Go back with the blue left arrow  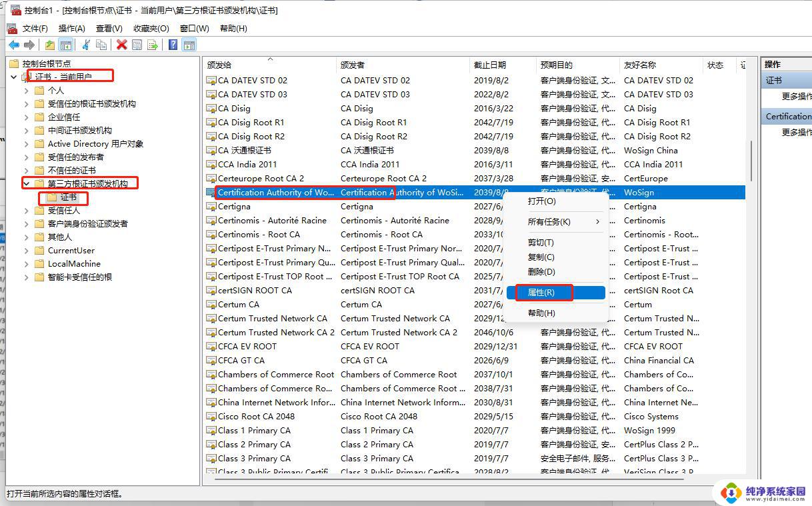13,45
